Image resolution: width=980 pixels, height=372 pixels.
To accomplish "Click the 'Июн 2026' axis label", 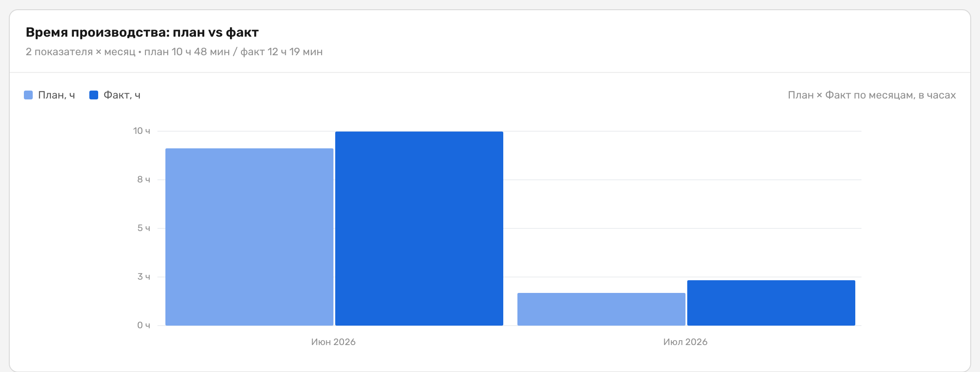I will point(333,342).
